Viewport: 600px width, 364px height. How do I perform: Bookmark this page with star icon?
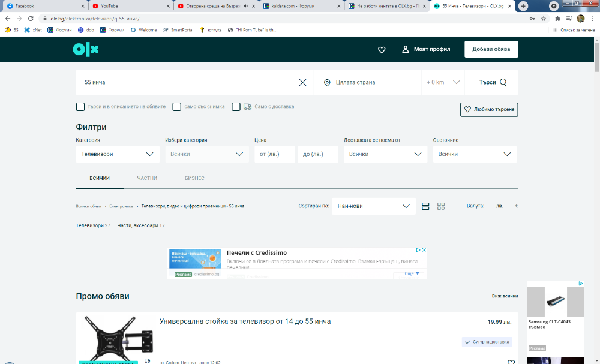coord(544,19)
